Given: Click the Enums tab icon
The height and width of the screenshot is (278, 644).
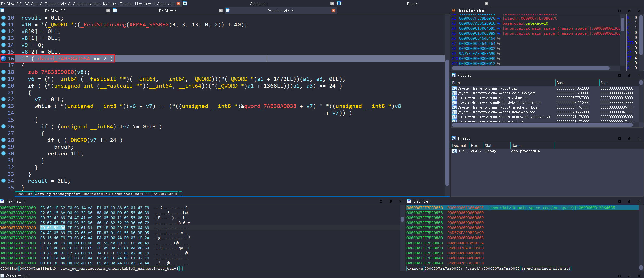Looking at the screenshot, I should tap(339, 3).
